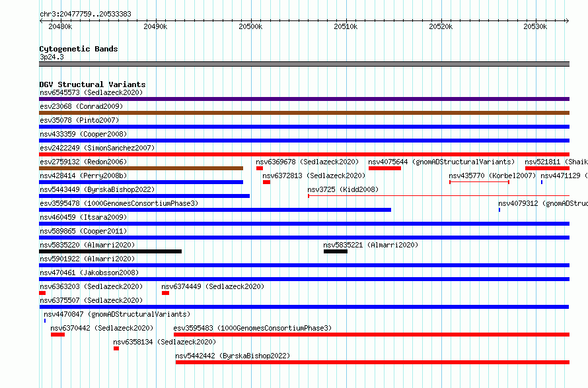
Task: Open nsv4470847 (gnomADStructuralVariants) label
Action: (x=117, y=314)
